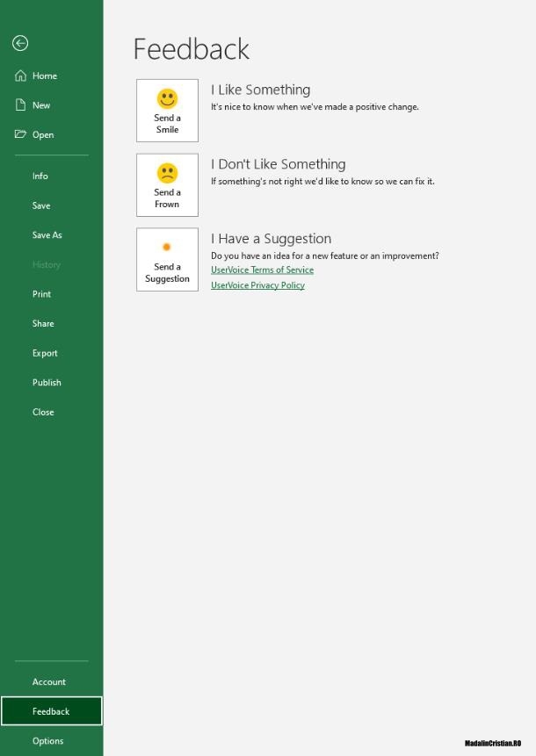This screenshot has width=536, height=756.
Task: Select Save in the sidebar
Action: pos(41,205)
